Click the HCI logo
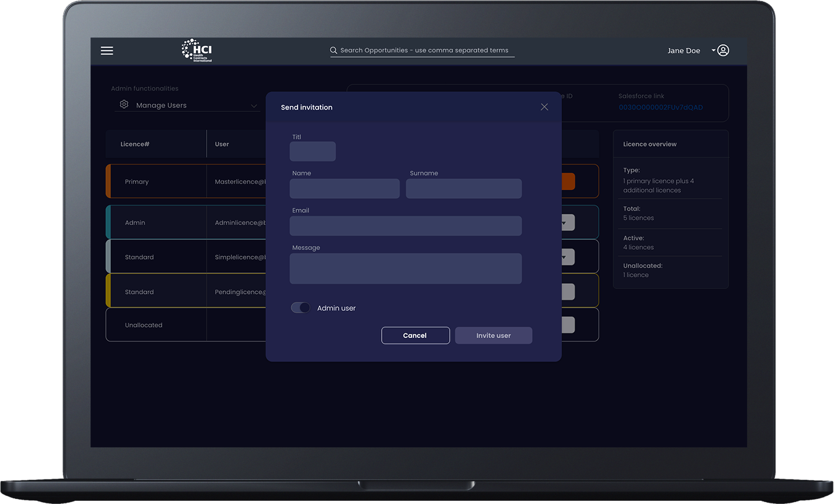 (197, 50)
